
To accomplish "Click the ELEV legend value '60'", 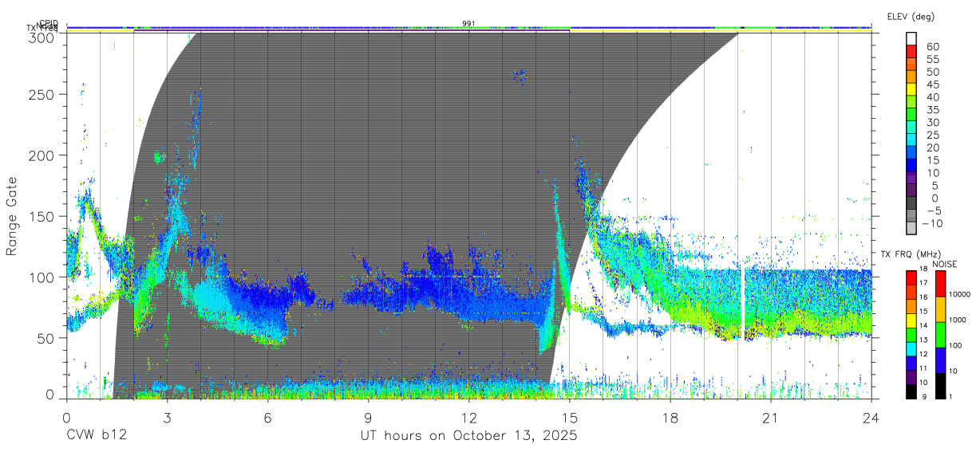I will (x=933, y=47).
